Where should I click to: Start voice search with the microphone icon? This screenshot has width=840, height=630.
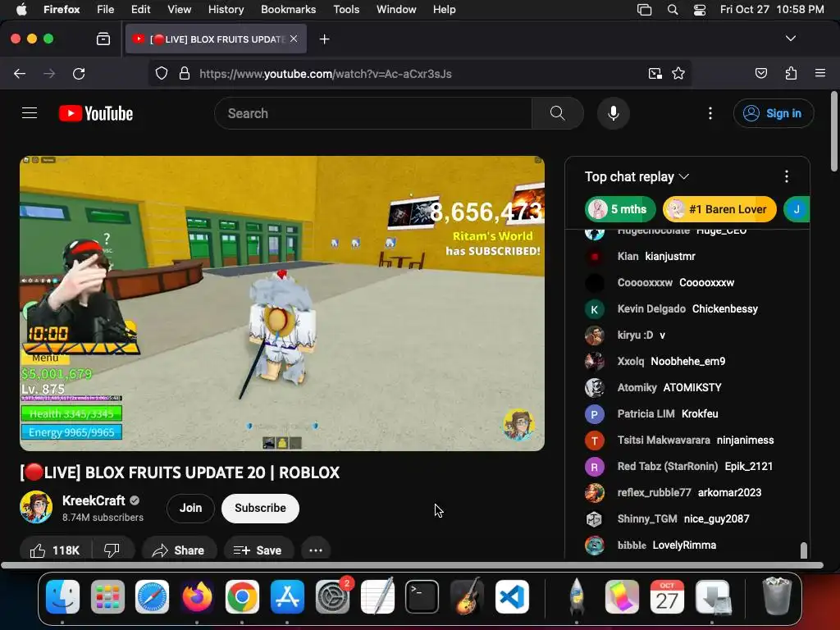[614, 113]
